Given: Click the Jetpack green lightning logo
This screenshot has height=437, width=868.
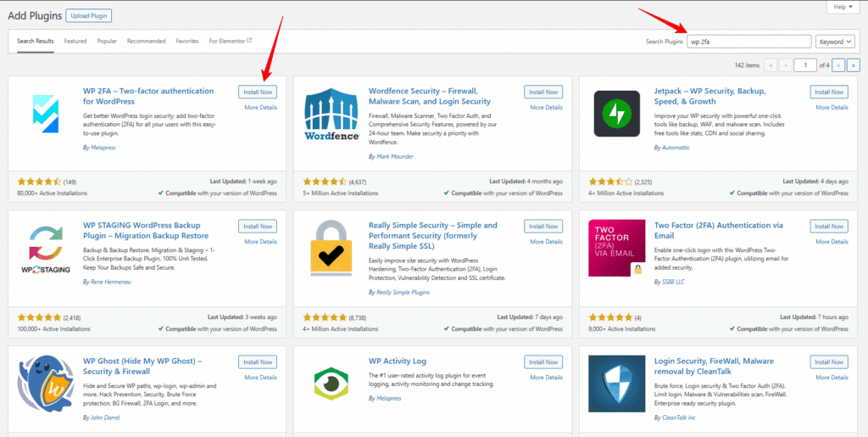Looking at the screenshot, I should coord(617,114).
